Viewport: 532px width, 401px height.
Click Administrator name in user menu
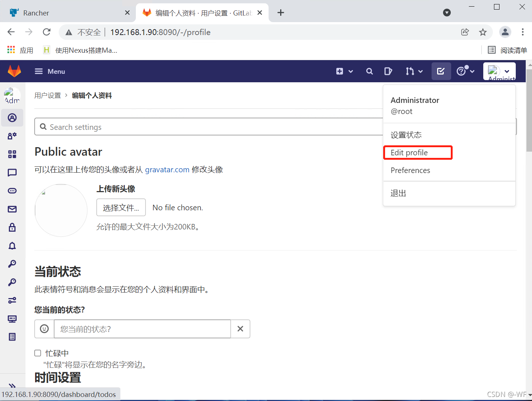tap(415, 100)
